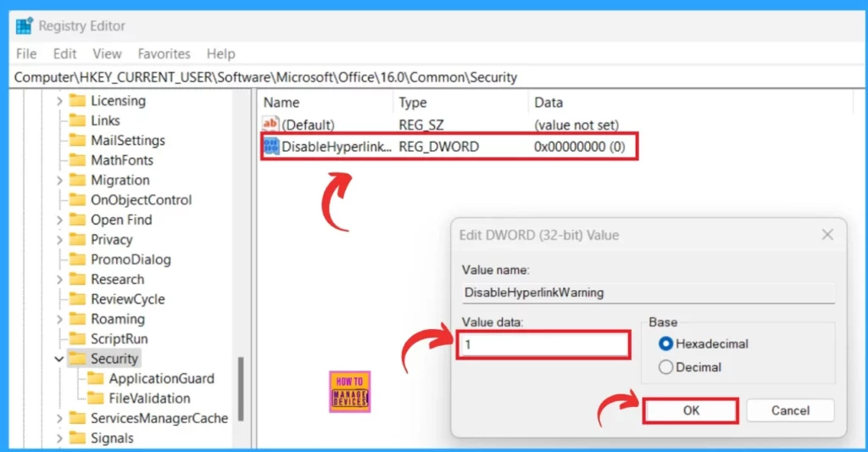Viewport: 868px width, 452px height.
Task: Click Cancel in Edit DWORD dialog
Action: pyautogui.click(x=790, y=410)
